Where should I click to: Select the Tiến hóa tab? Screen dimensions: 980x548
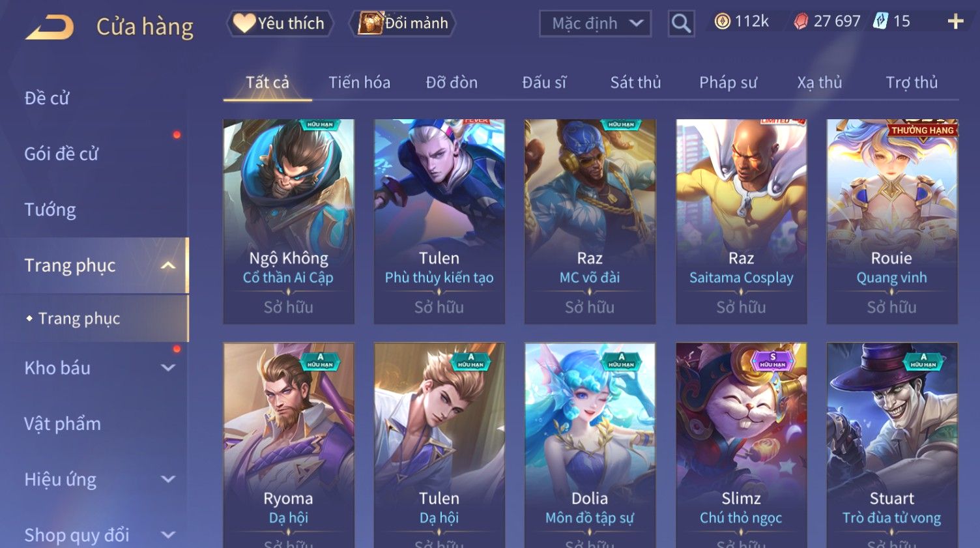(x=359, y=83)
